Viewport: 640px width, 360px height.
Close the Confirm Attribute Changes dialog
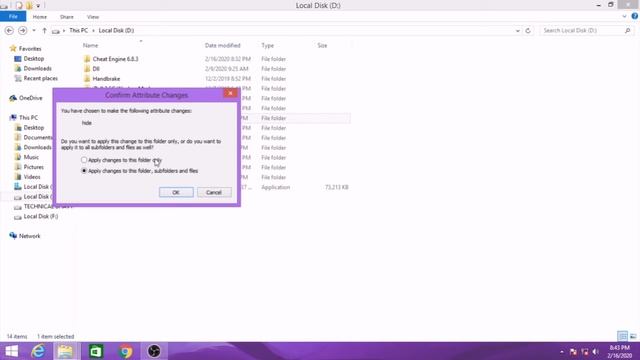click(x=230, y=93)
